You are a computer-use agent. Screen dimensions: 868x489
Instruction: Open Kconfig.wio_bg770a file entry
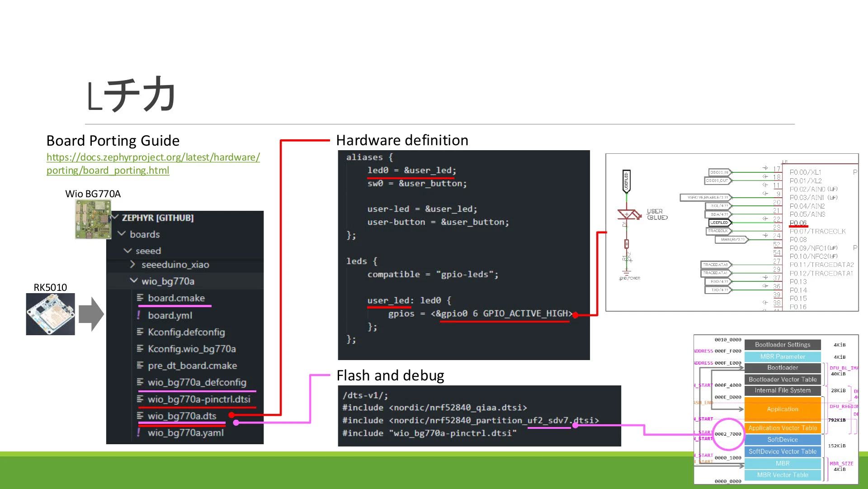(x=191, y=349)
